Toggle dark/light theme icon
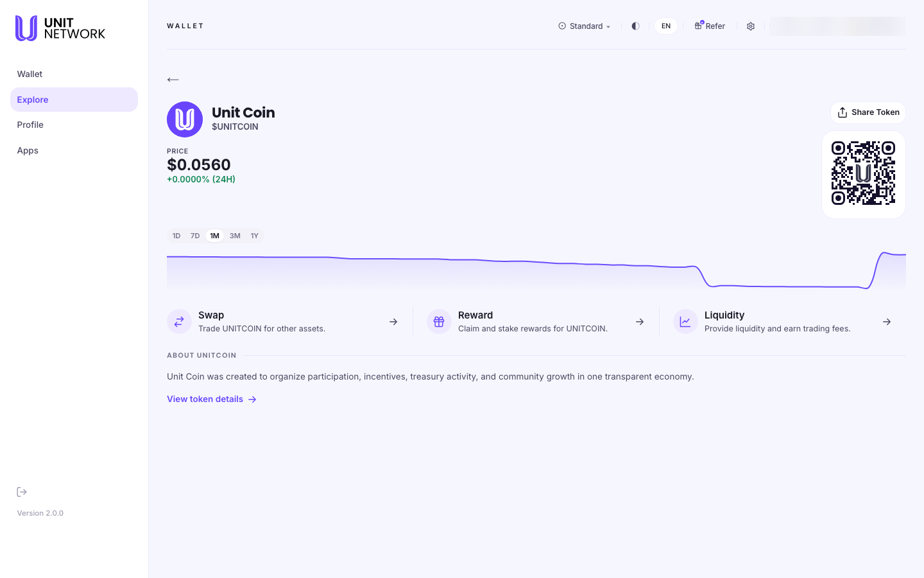The height and width of the screenshot is (578, 924). (635, 26)
